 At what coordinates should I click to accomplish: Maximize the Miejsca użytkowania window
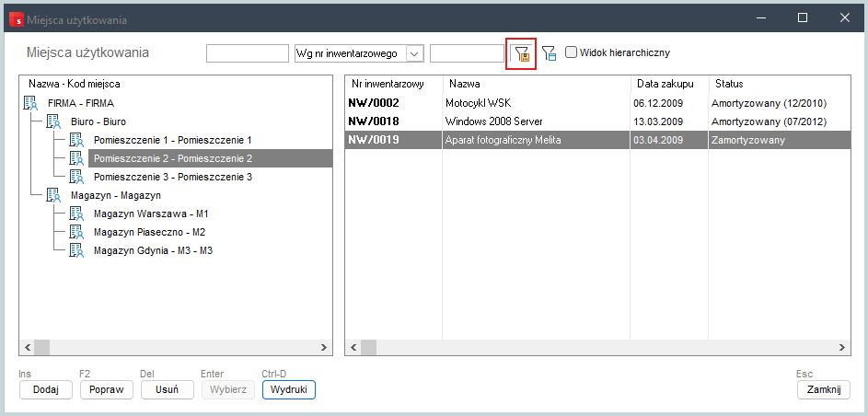pyautogui.click(x=802, y=17)
